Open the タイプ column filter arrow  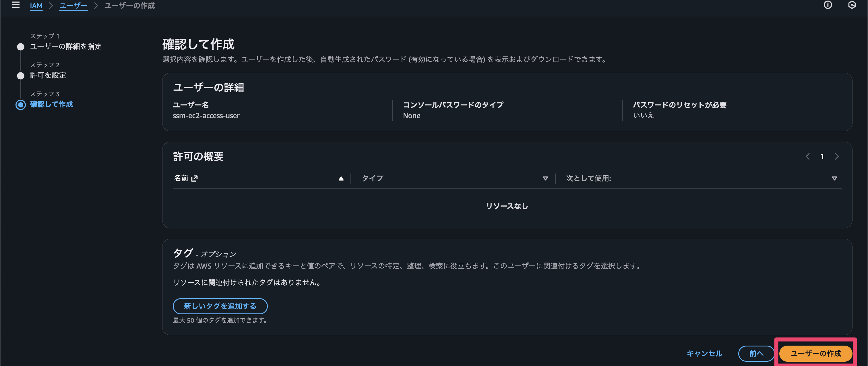(x=546, y=178)
